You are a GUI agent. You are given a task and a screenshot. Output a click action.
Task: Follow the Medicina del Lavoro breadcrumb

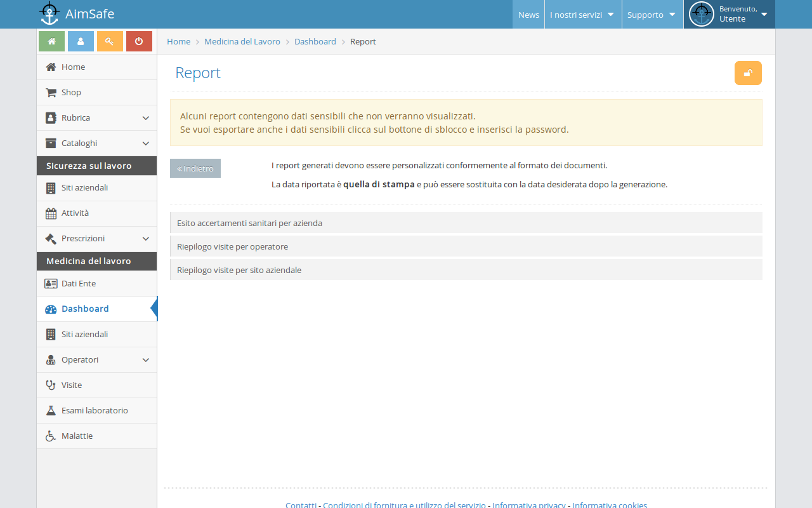point(242,41)
